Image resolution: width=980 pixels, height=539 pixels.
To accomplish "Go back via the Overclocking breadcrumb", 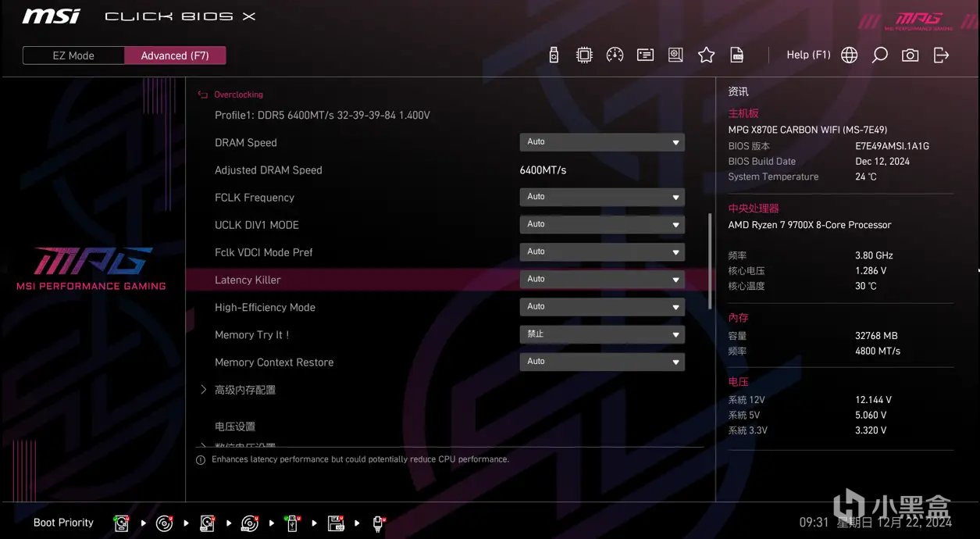I will 238,95.
